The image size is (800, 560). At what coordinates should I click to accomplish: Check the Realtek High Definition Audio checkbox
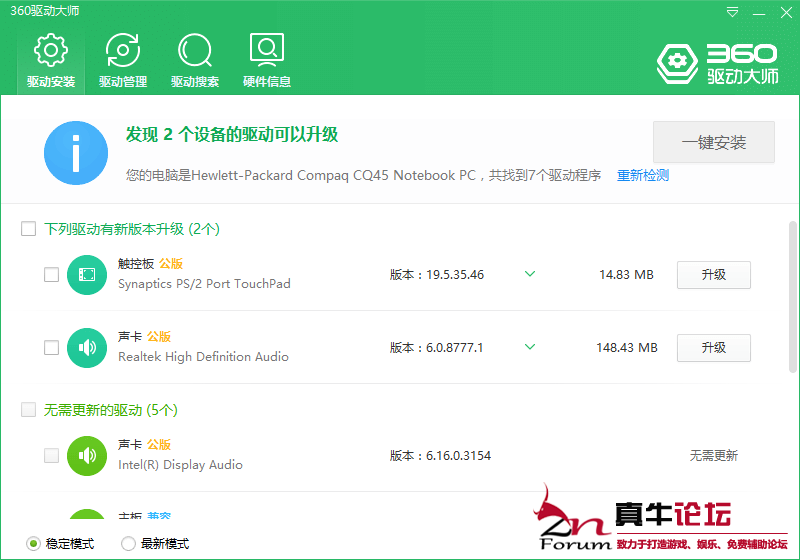(x=51, y=348)
